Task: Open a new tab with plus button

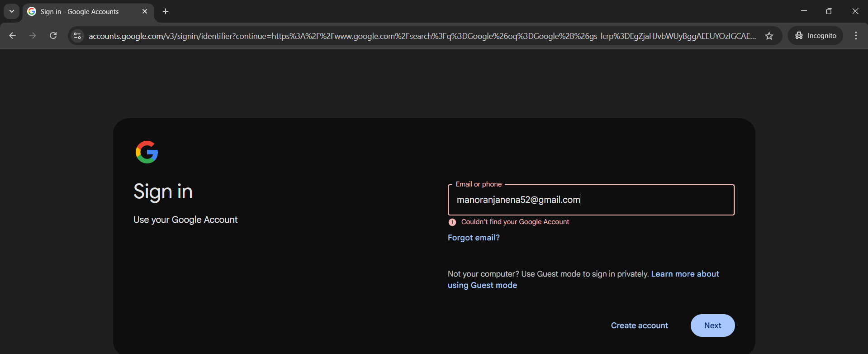Action: (166, 11)
